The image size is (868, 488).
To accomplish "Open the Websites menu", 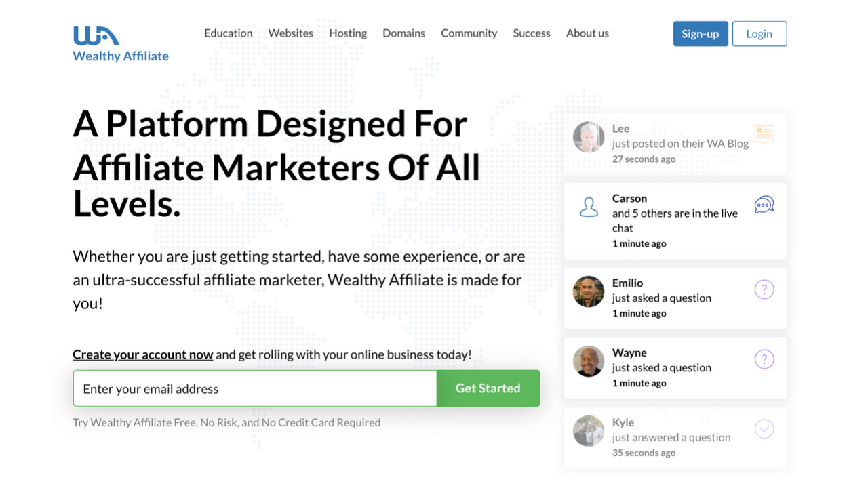I will coord(291,33).
